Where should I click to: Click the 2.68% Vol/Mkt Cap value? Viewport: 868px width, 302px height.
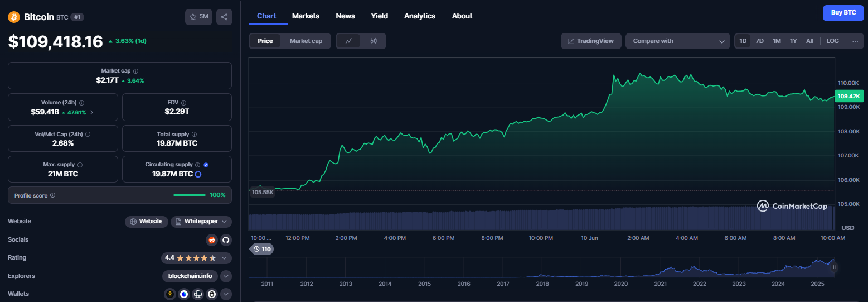[x=63, y=143]
